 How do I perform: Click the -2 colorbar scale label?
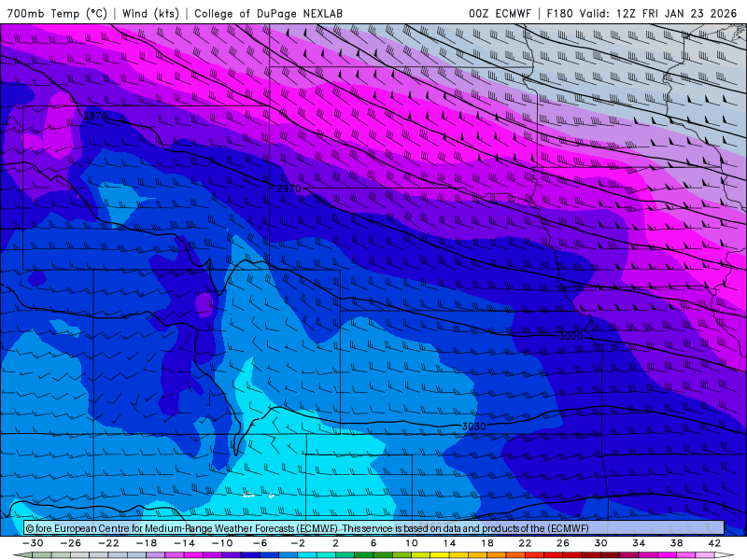click(298, 543)
